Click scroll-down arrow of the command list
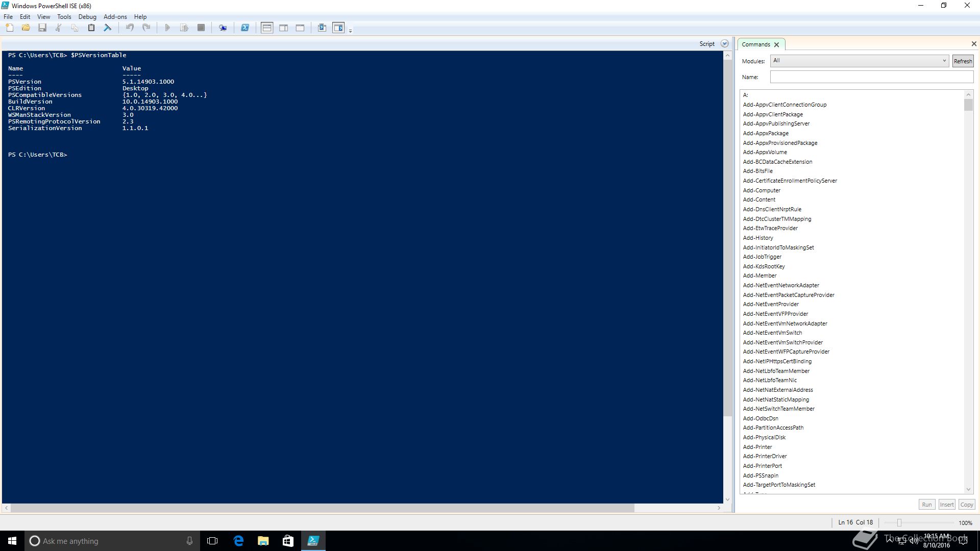The width and height of the screenshot is (980, 551). point(968,489)
